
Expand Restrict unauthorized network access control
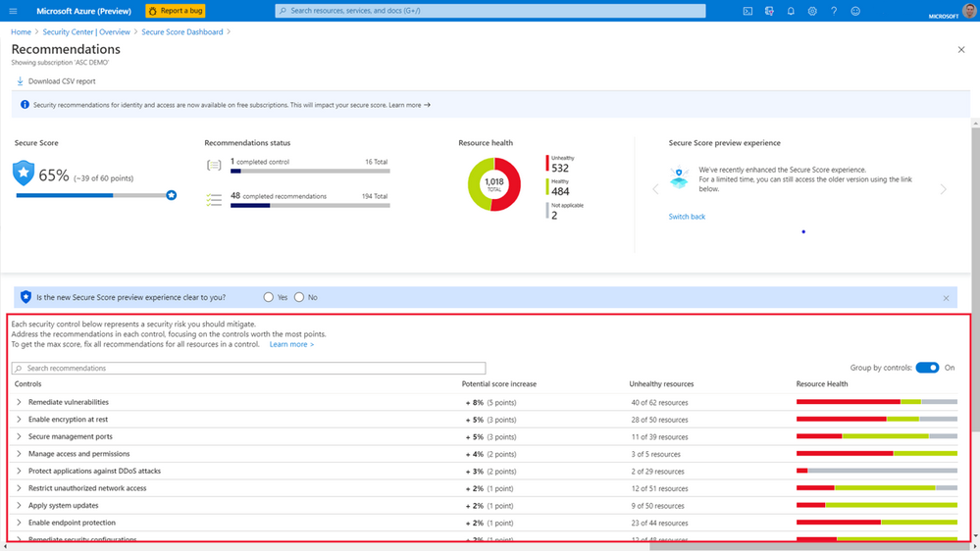(19, 488)
